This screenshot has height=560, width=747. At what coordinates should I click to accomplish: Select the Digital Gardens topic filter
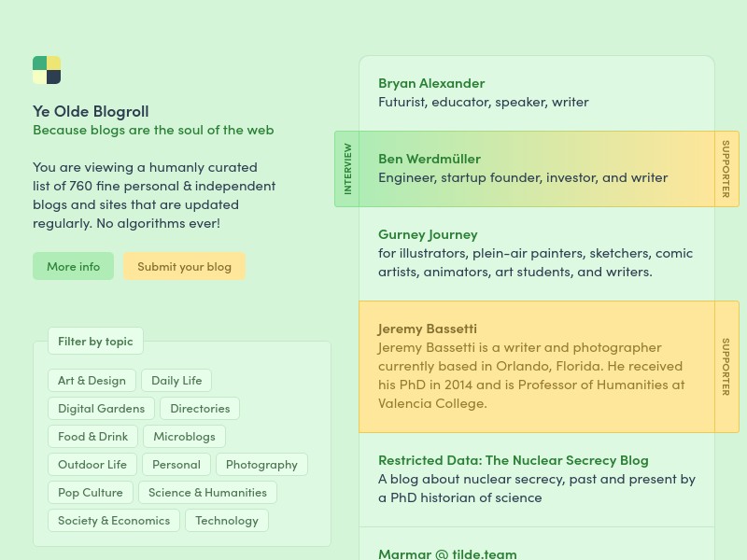(102, 409)
